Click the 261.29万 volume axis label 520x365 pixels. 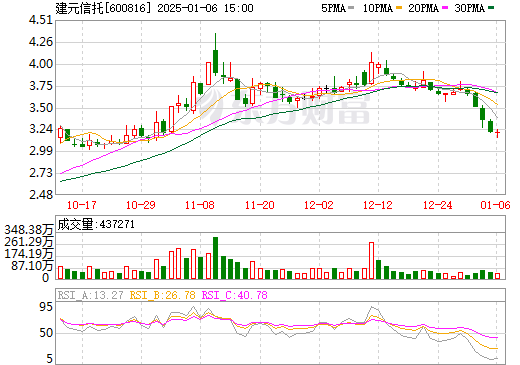[29, 242]
